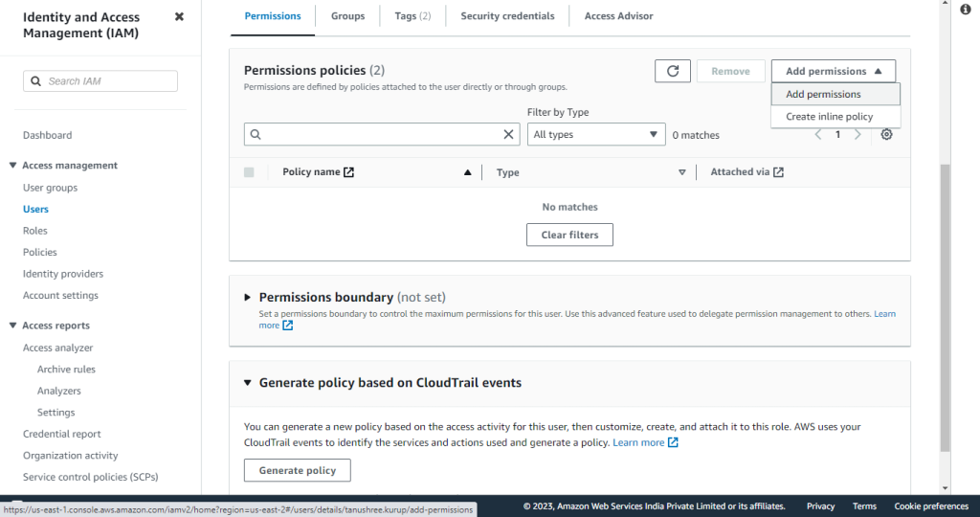Open Cookie preferences in the footer
980x517 pixels.
(931, 506)
